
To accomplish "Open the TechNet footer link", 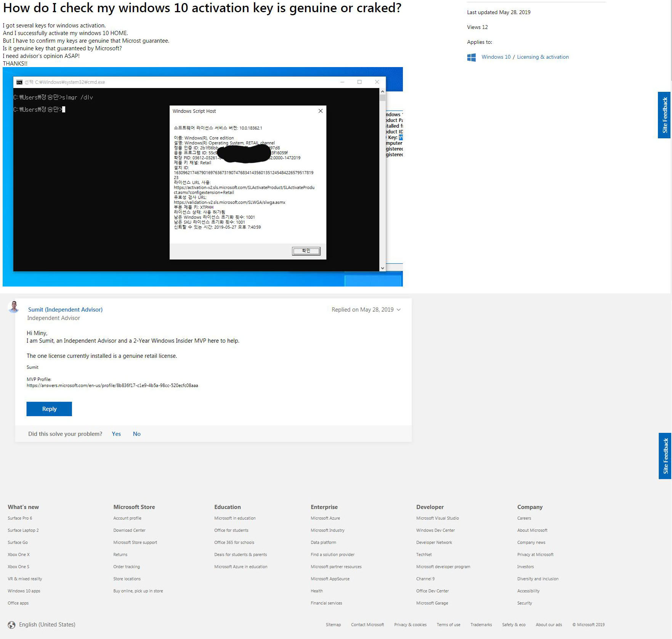I will pyautogui.click(x=424, y=555).
